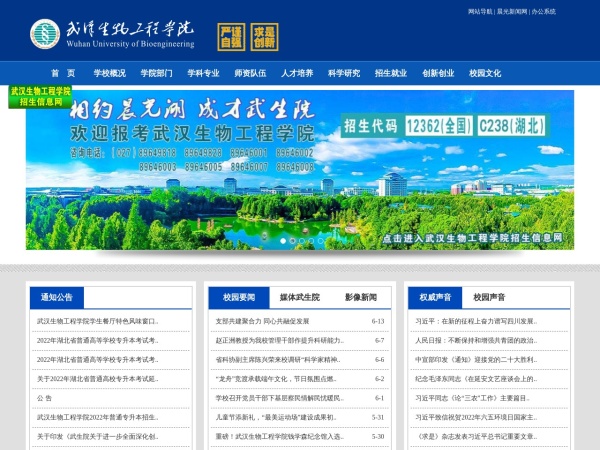The height and width of the screenshot is (450, 600).
Task: Open notice 武汉生物工程学院学生餐厅特色风味窗口
Action: 98,321
